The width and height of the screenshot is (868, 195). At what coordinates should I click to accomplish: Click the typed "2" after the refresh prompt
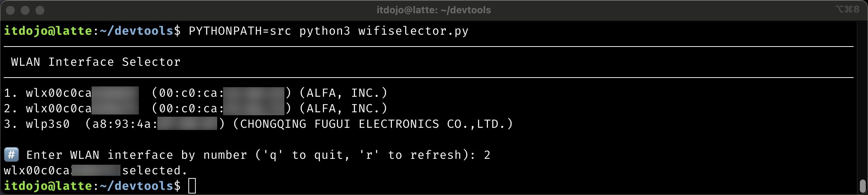(487, 155)
